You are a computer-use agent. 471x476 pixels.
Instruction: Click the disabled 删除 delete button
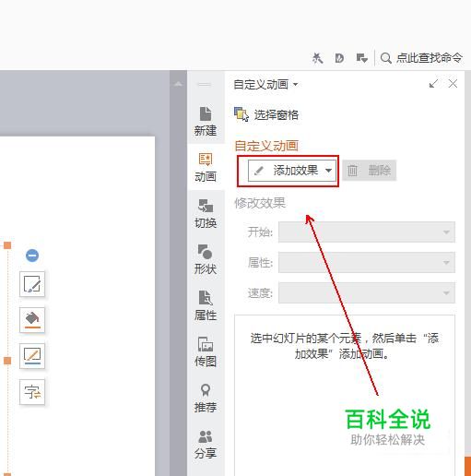click(x=370, y=171)
